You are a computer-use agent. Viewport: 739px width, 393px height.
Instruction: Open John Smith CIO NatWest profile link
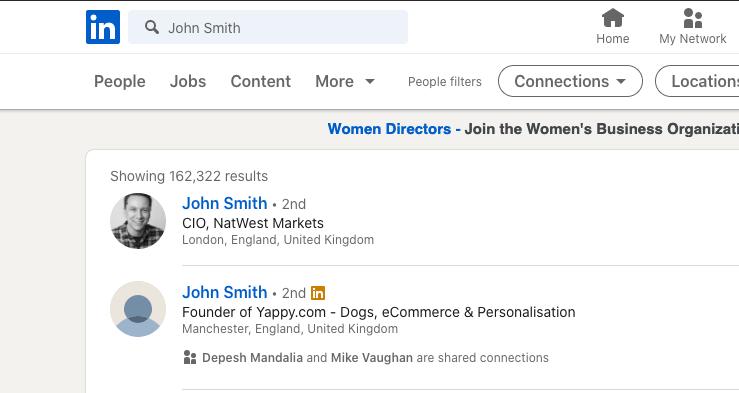[225, 203]
